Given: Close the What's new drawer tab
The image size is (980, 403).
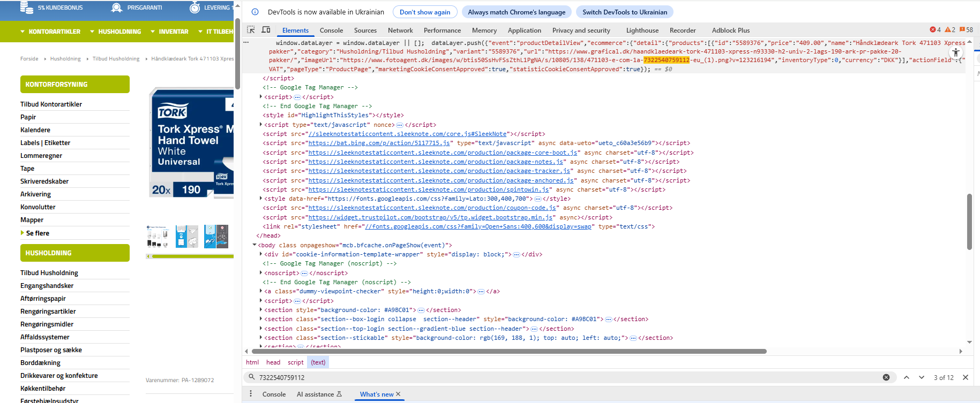Looking at the screenshot, I should [x=398, y=394].
